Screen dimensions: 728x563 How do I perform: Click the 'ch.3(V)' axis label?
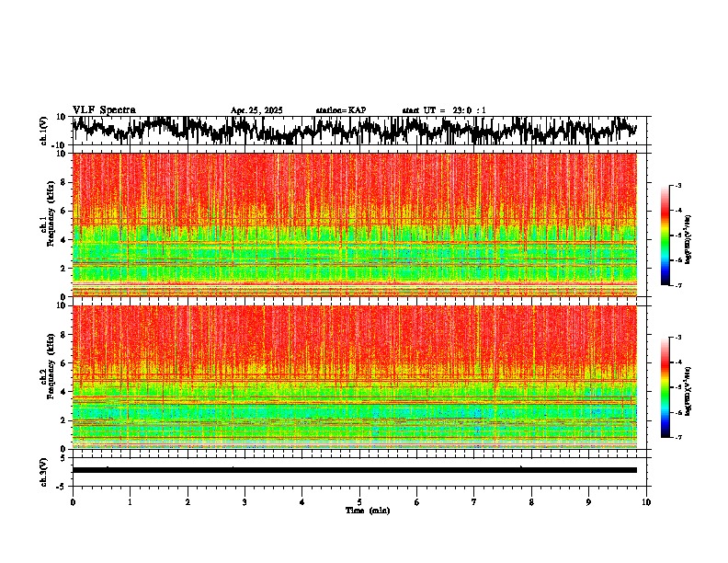click(43, 472)
